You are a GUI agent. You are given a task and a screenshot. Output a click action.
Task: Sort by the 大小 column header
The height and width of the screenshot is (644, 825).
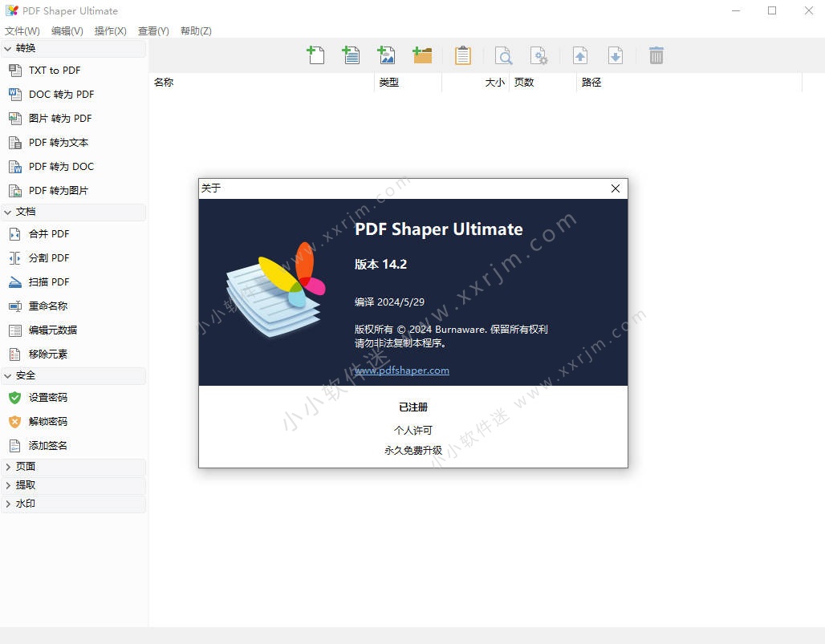point(475,82)
